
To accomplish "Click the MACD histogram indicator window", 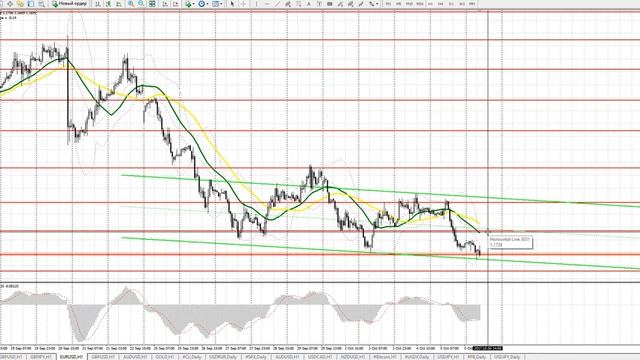I will coord(241,313).
